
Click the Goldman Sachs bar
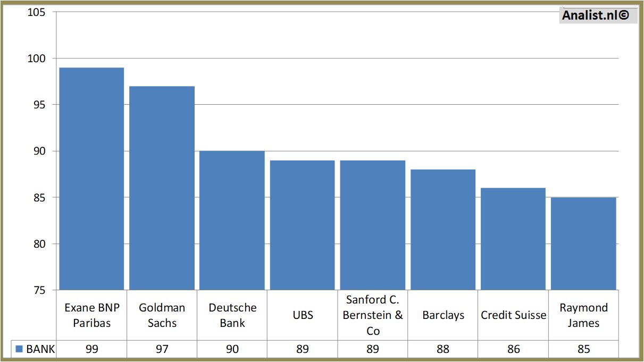coord(162,188)
